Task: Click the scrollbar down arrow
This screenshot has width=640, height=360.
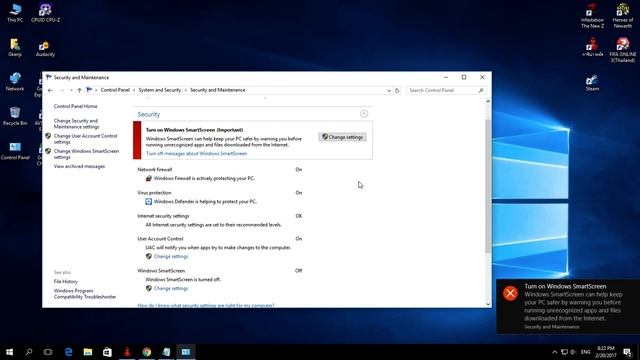Action: pos(488,304)
